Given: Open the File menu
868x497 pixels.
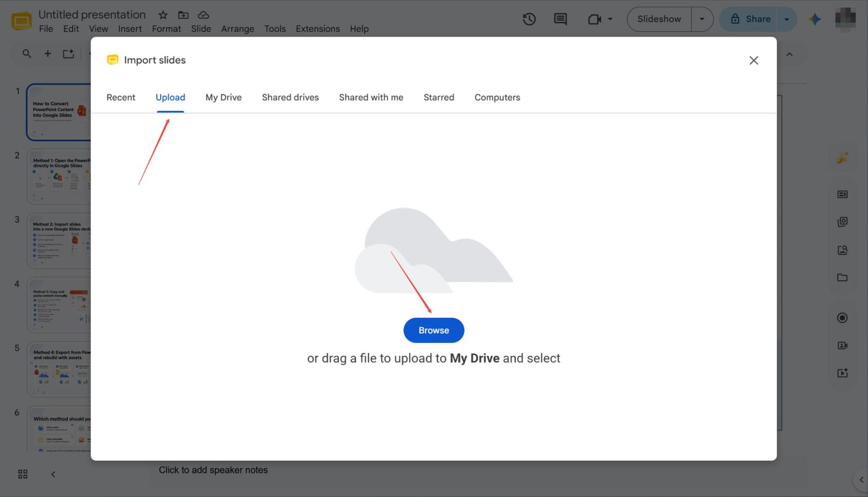Looking at the screenshot, I should tap(46, 29).
